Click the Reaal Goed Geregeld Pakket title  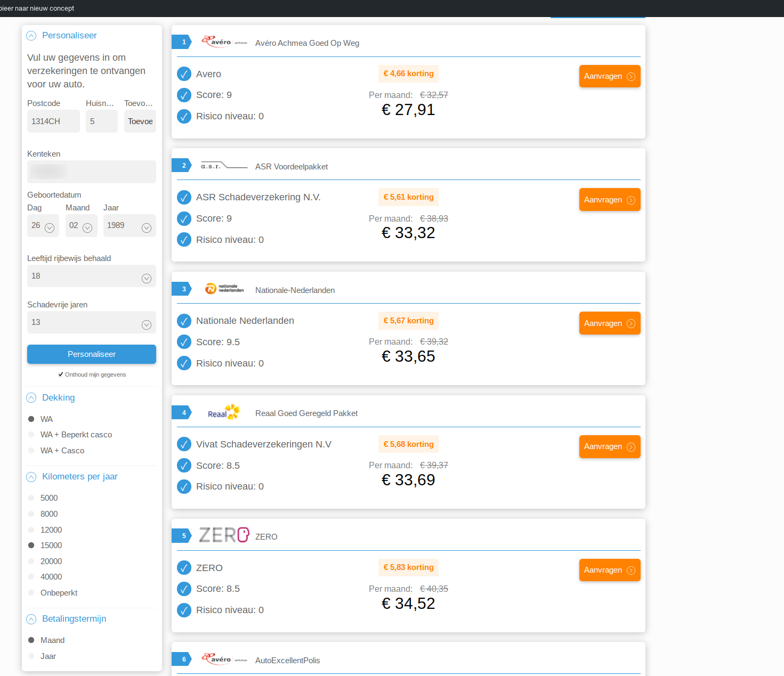306,413
